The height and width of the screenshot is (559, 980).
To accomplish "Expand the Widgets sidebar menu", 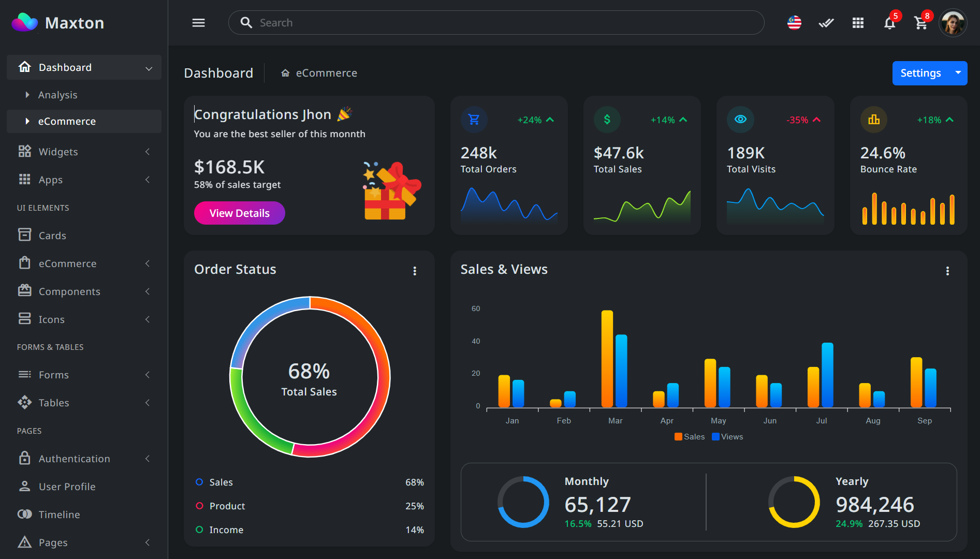I will pyautogui.click(x=84, y=152).
